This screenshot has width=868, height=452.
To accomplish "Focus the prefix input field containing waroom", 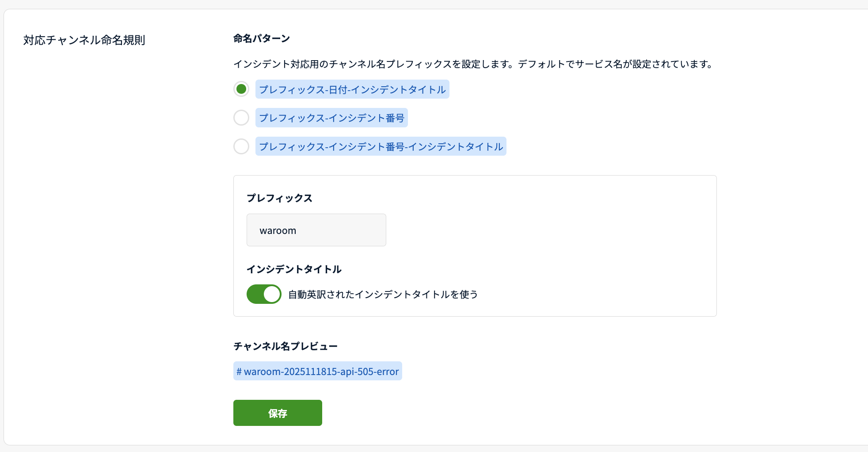I will point(316,230).
